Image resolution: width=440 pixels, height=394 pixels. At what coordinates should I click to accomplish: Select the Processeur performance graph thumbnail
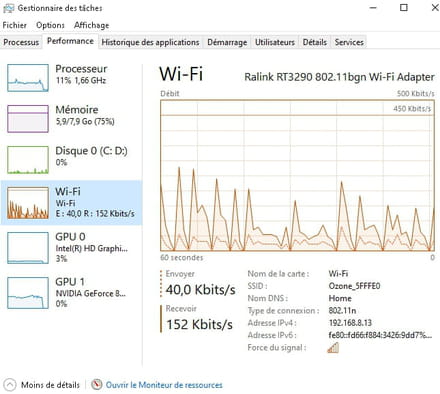pos(28,78)
